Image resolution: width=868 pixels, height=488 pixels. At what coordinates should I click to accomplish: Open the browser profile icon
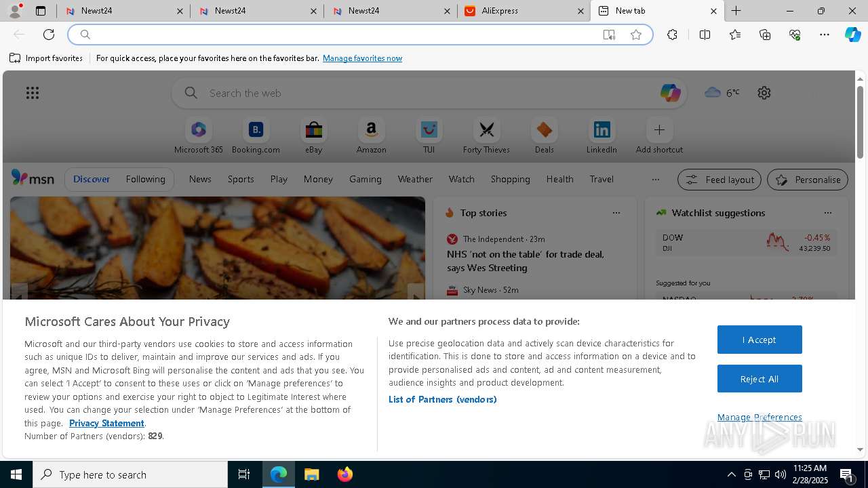[x=15, y=11]
